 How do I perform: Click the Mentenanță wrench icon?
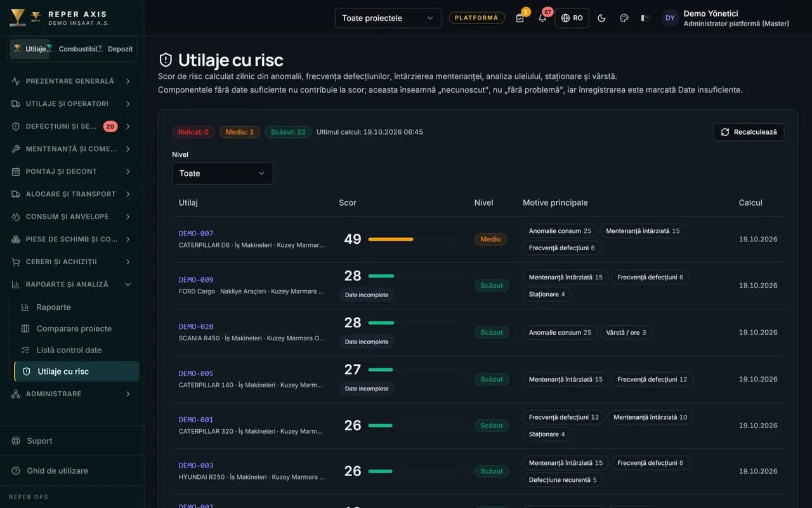tap(16, 149)
